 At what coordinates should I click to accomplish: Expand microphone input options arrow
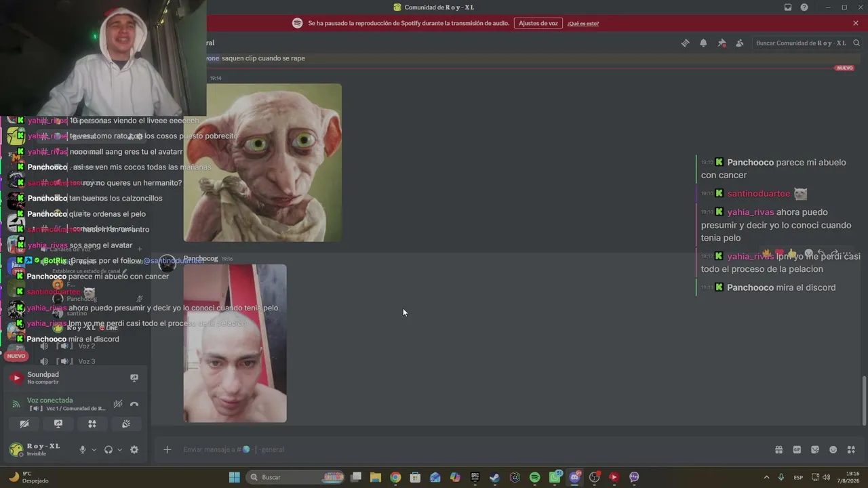[x=94, y=449]
